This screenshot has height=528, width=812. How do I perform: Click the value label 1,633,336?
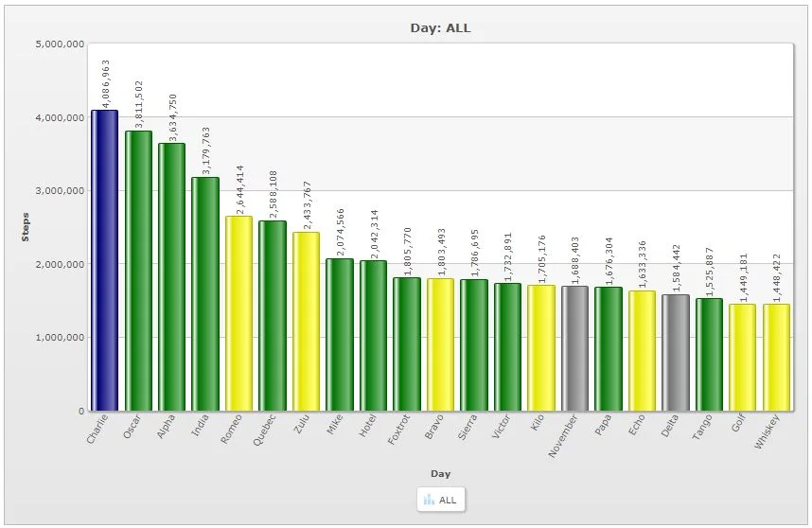pos(643,265)
